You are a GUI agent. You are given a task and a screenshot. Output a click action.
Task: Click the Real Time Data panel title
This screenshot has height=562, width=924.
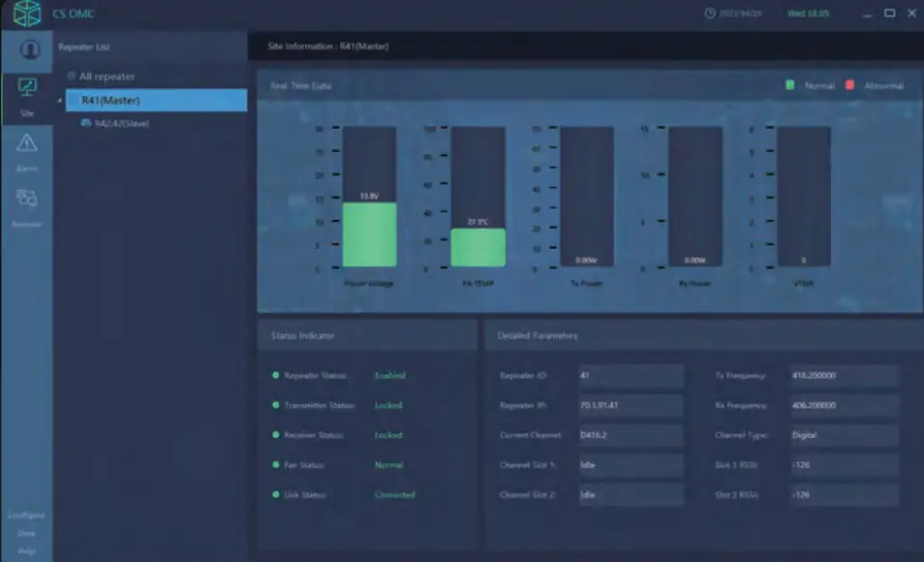coord(300,85)
